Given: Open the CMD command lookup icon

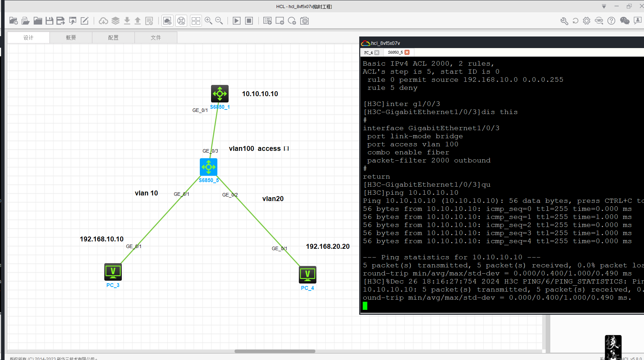Looking at the screenshot, I should click(599, 21).
